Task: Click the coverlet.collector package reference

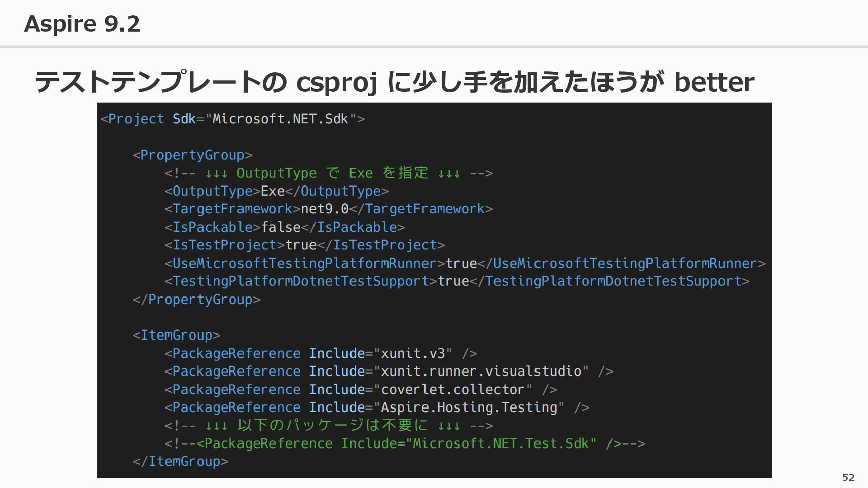Action: point(360,389)
